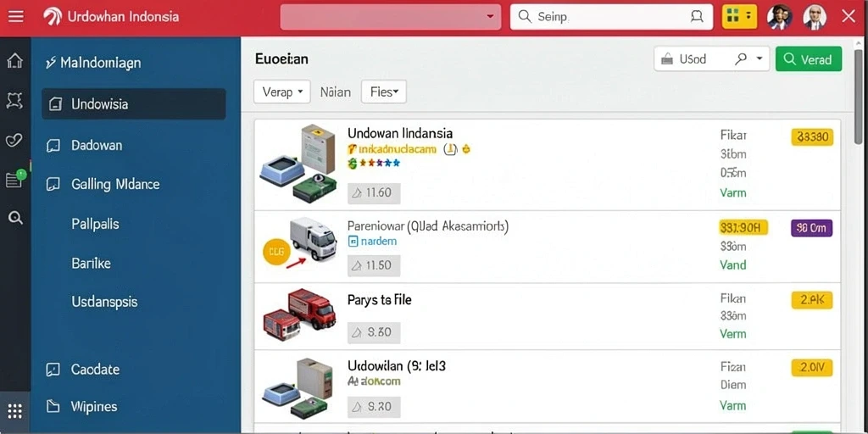Viewport: 868px width, 434px height.
Task: Click the home icon in left rail
Action: [15, 60]
